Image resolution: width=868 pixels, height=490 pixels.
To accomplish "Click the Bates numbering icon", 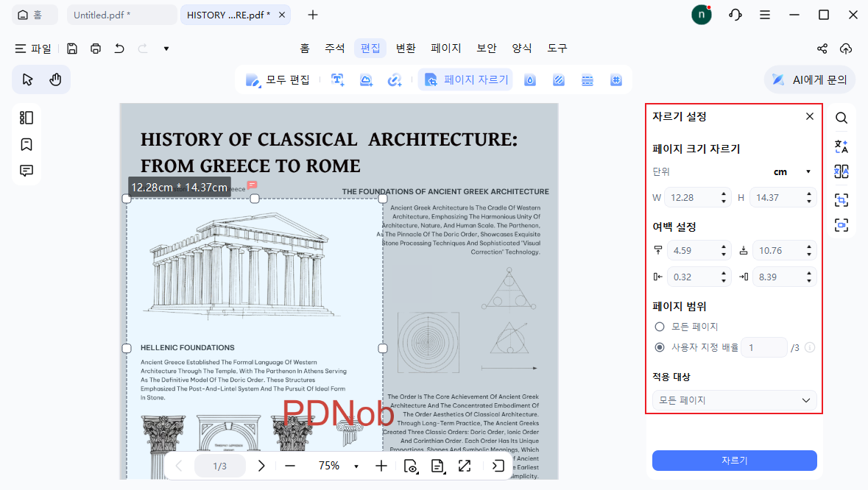I will [616, 80].
